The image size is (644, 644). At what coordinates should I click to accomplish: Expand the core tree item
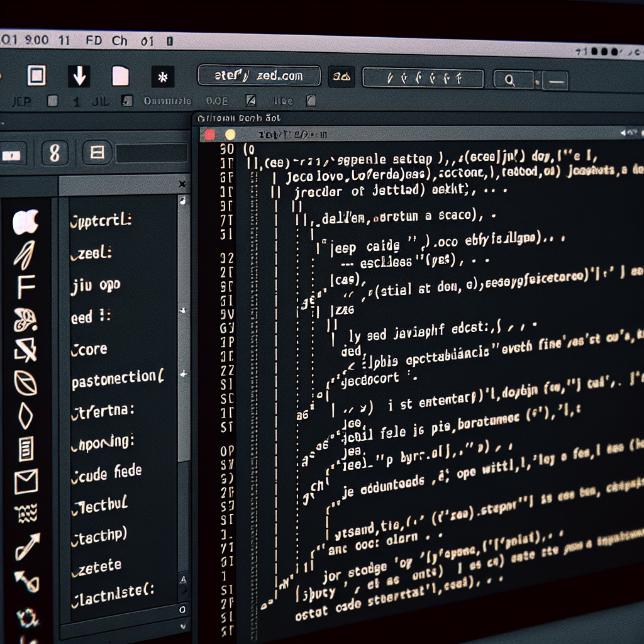point(89,350)
